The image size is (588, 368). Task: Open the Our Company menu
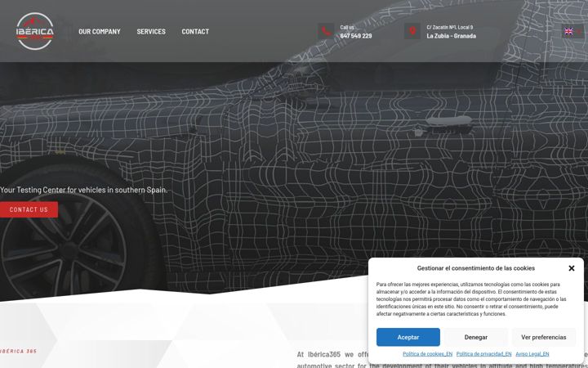coord(100,32)
